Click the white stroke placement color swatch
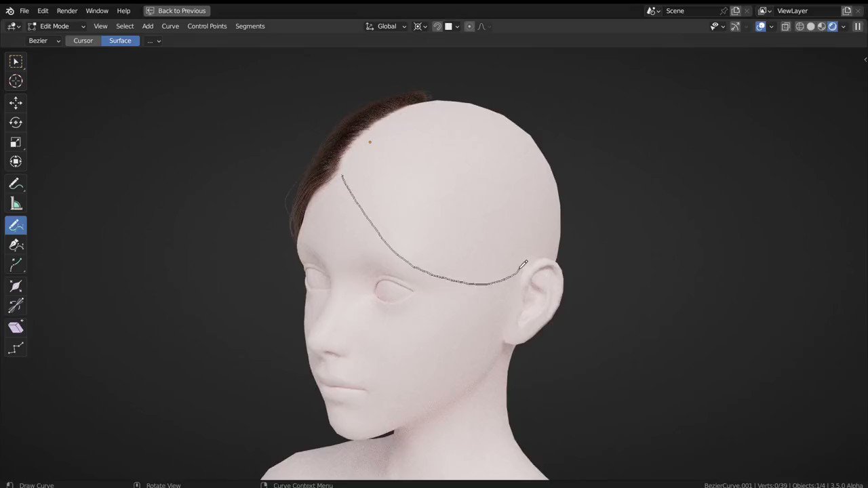Screen dimensions: 868x488 tap(448, 26)
